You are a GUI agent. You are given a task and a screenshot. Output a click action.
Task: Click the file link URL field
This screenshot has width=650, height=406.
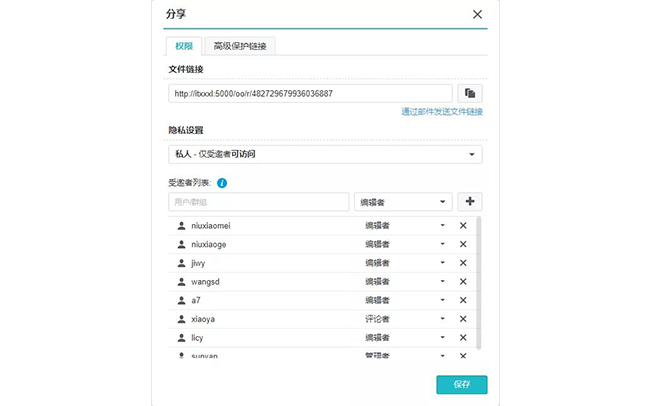click(310, 93)
